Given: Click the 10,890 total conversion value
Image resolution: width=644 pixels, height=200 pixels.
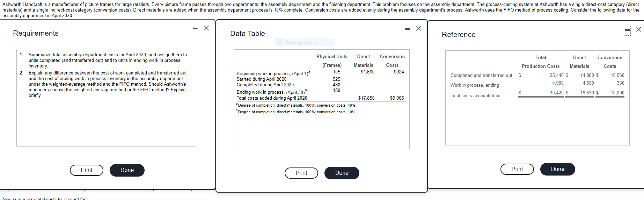Looking at the screenshot, I should coord(617,93).
